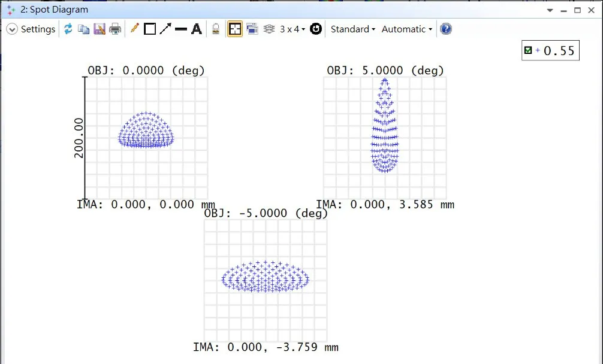
Task: Click the Settings label
Action: [38, 29]
